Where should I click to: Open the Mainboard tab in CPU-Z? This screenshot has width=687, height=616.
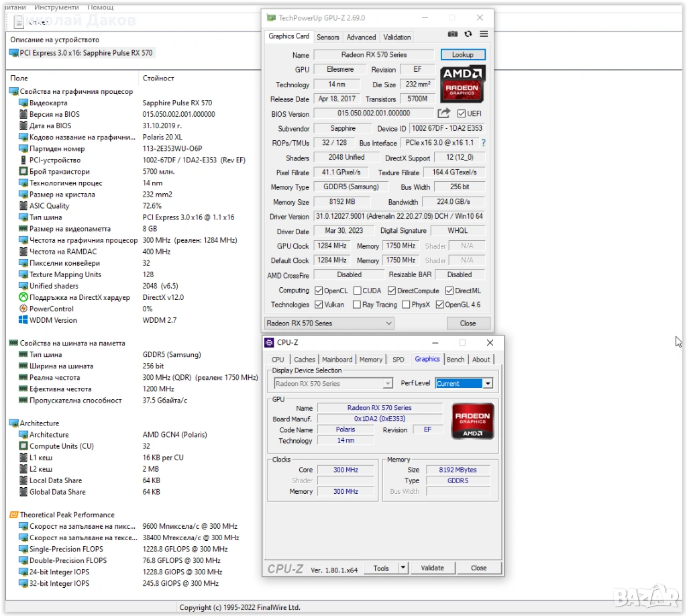pyautogui.click(x=337, y=360)
